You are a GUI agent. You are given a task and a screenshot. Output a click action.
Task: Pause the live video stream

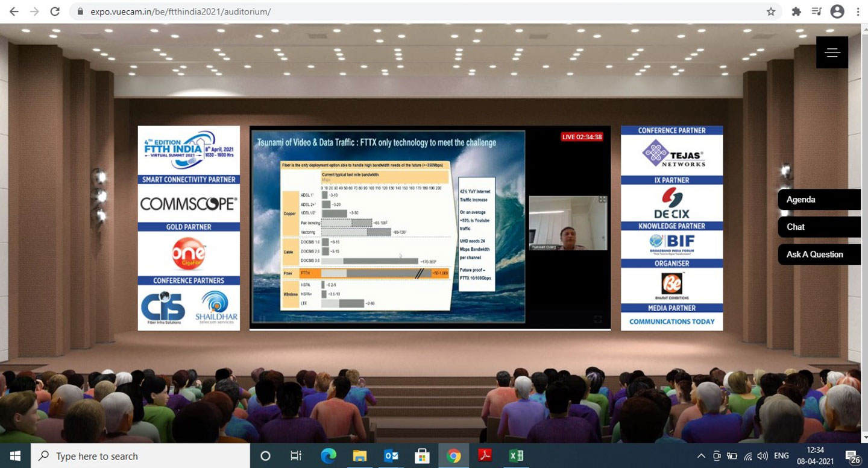[x=262, y=319]
